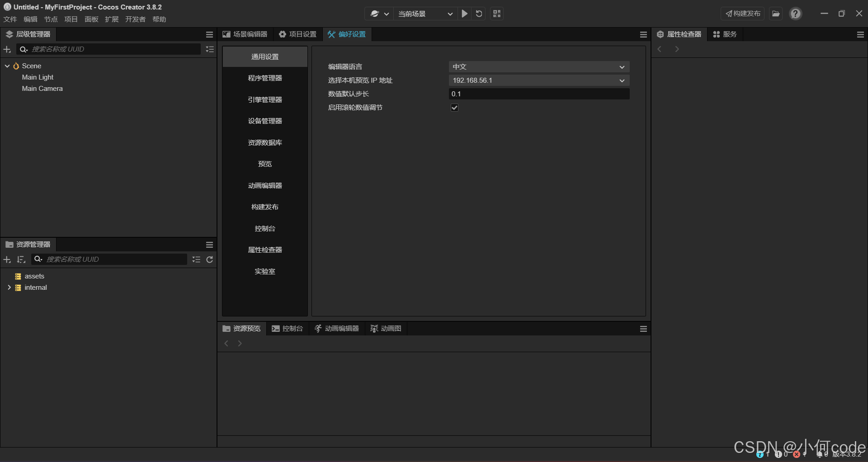Screen dimensions: 868x462
Task: Click inspector back arrow
Action: click(x=660, y=49)
